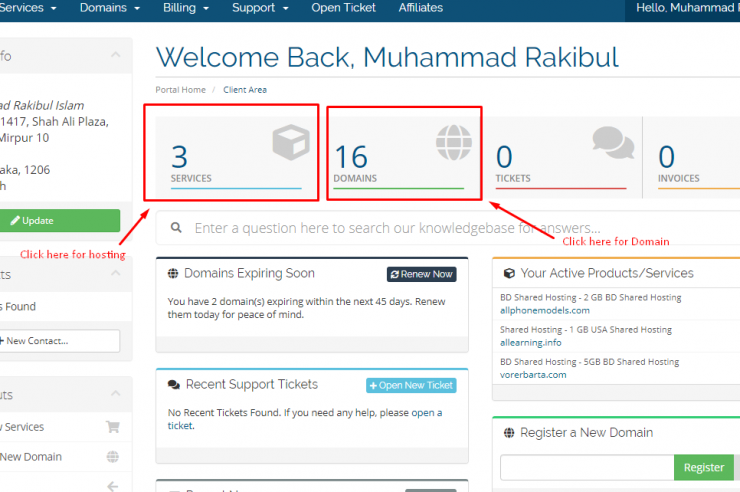Click the shopping cart icon in sidebar
Screen dimensions: 740x492
(112, 427)
